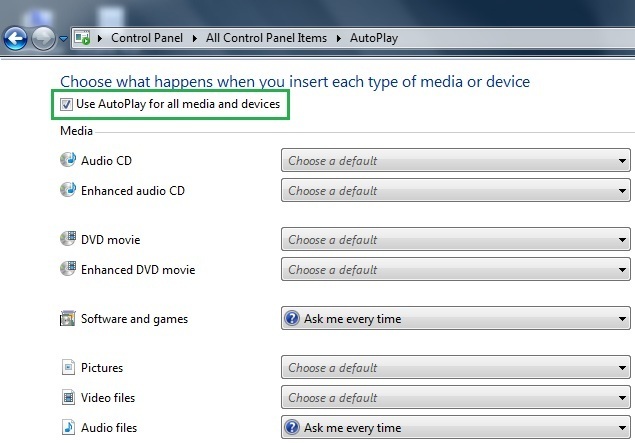Navigate to All Control Panel Items
The image size is (635, 443).
coord(266,38)
